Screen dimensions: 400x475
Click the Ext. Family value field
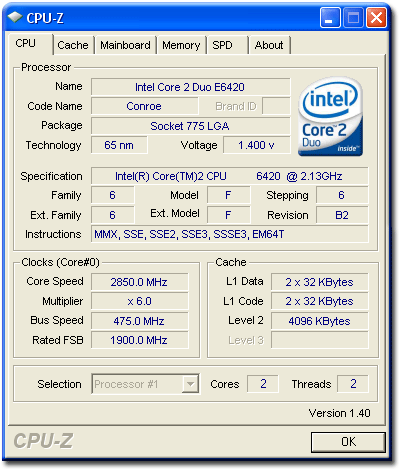coord(113,215)
